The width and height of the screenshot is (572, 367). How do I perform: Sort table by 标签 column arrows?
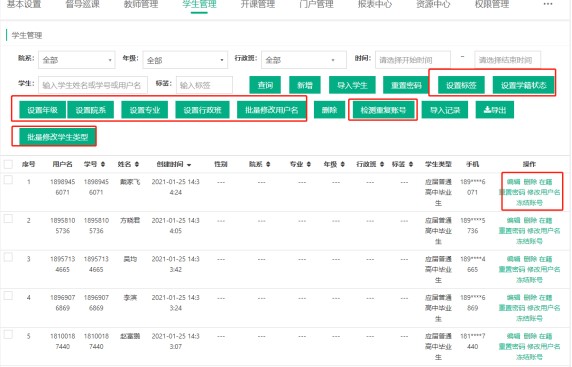(411, 165)
